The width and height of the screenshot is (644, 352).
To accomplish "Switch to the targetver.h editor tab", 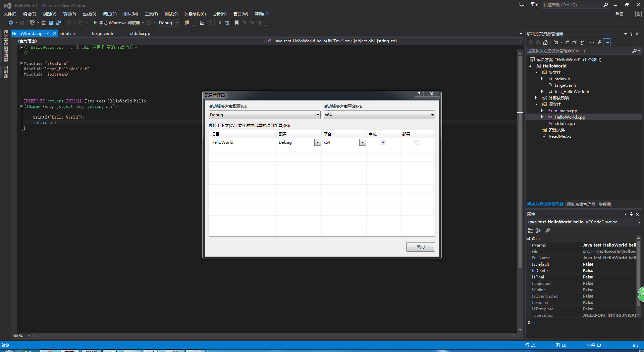I will pyautogui.click(x=102, y=34).
